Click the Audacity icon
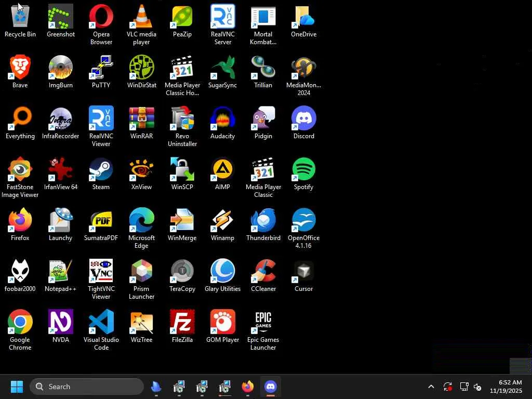The image size is (532, 399). (x=222, y=118)
